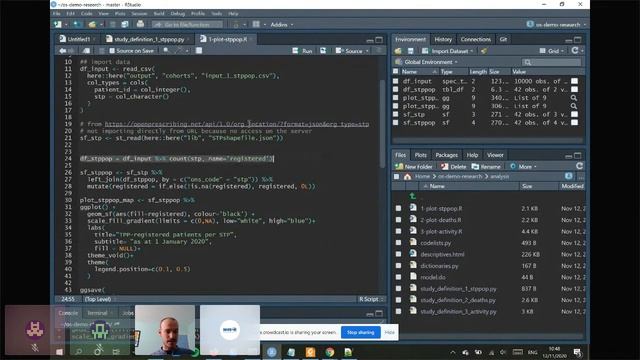This screenshot has height=360, width=640.
Task: Maximize the source editor pane
Action: [379, 40]
